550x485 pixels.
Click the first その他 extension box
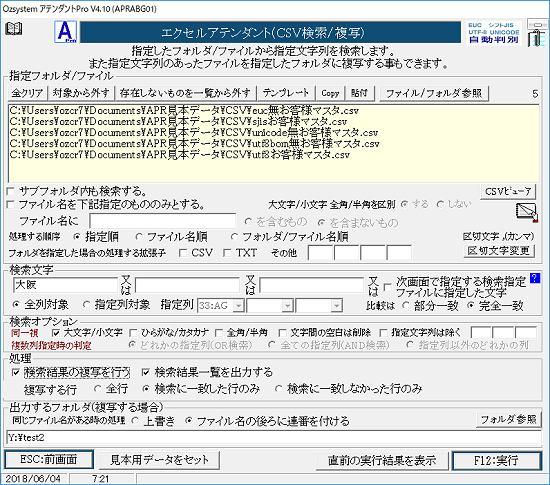pos(320,253)
